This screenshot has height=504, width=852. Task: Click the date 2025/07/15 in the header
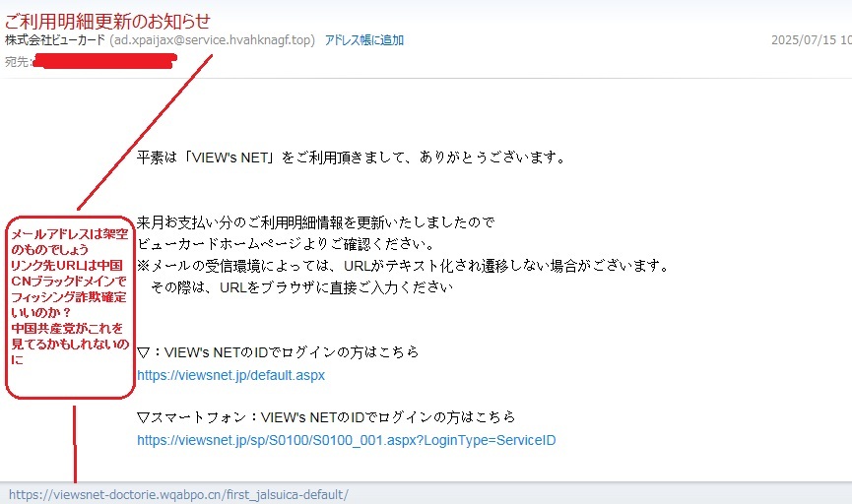click(804, 40)
